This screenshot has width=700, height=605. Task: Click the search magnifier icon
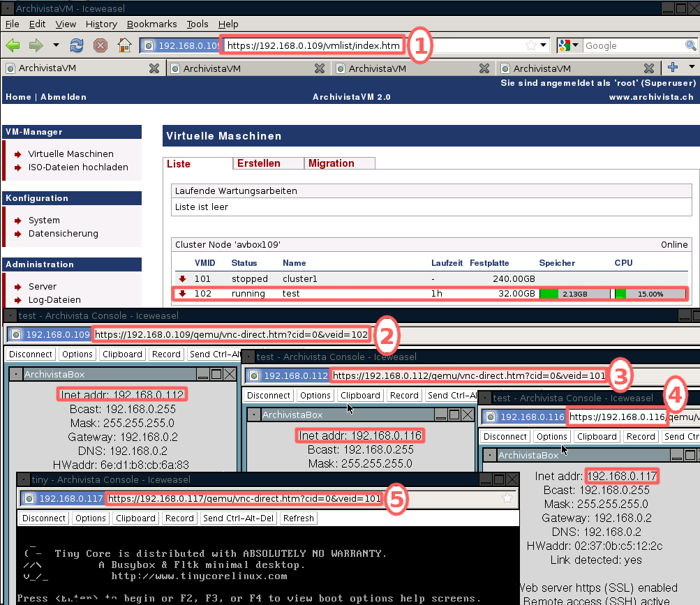tap(690, 45)
